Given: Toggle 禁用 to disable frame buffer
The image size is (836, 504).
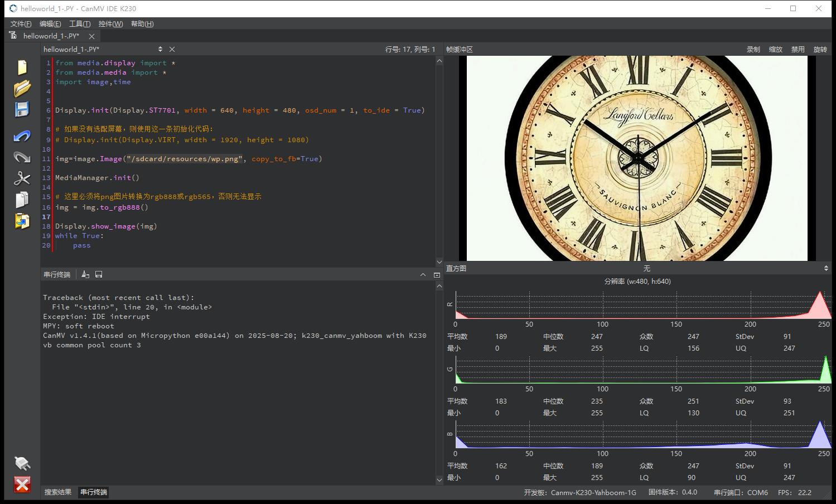Looking at the screenshot, I should (x=798, y=50).
